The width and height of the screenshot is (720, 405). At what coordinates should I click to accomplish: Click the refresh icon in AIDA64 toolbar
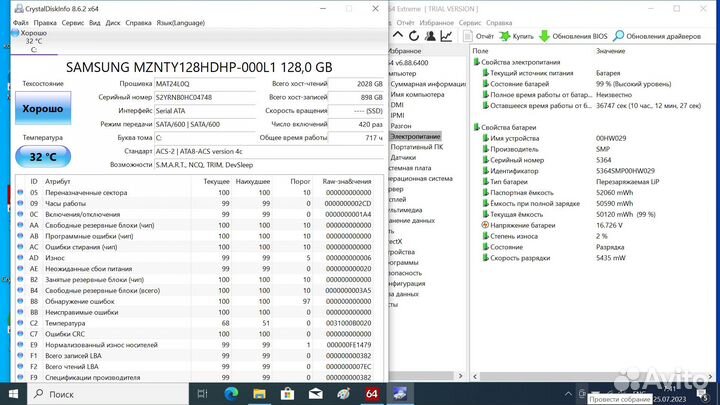[414, 36]
